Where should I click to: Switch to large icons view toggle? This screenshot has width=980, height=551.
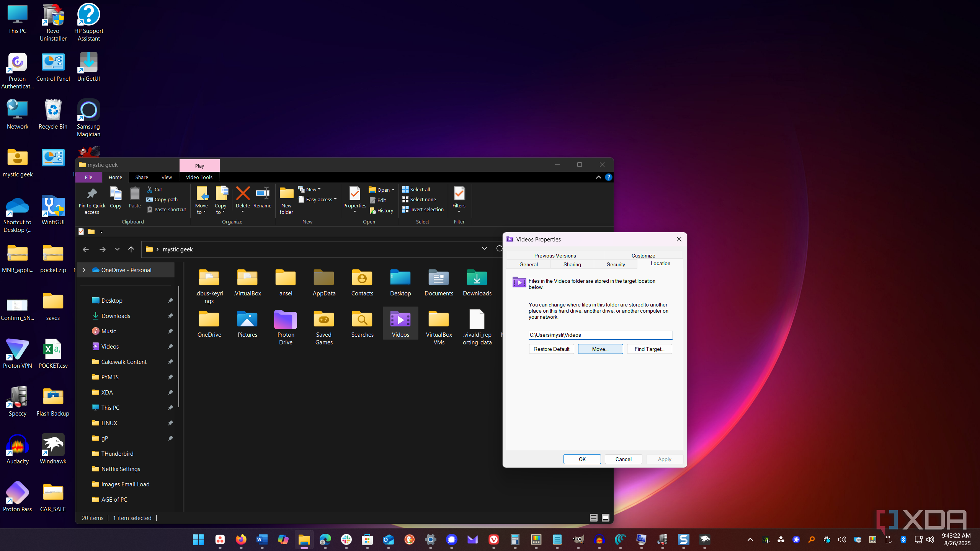pos(605,518)
